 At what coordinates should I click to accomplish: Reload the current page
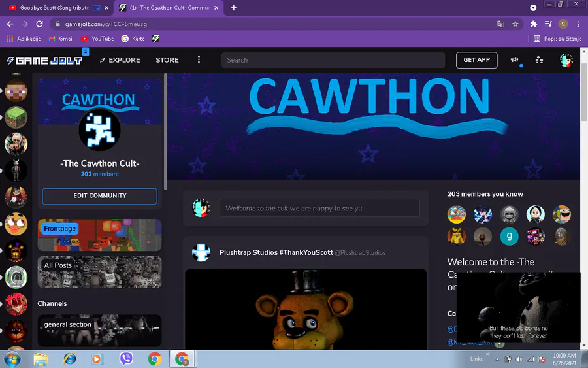[x=39, y=24]
